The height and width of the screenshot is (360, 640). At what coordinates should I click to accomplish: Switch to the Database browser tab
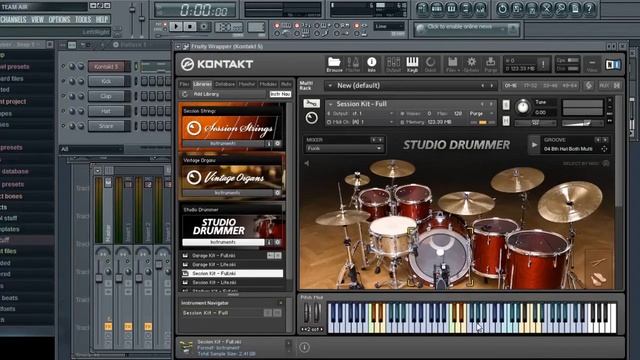[x=225, y=84]
